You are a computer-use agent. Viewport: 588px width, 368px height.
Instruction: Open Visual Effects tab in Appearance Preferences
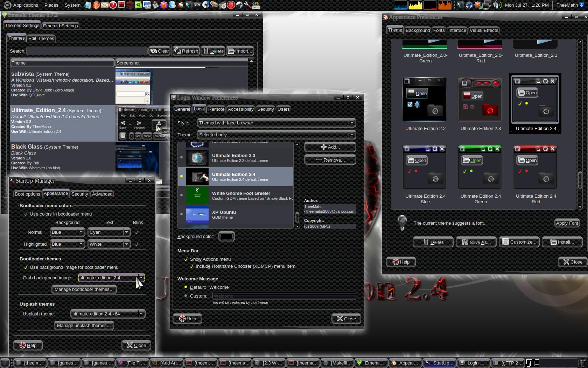click(x=484, y=30)
